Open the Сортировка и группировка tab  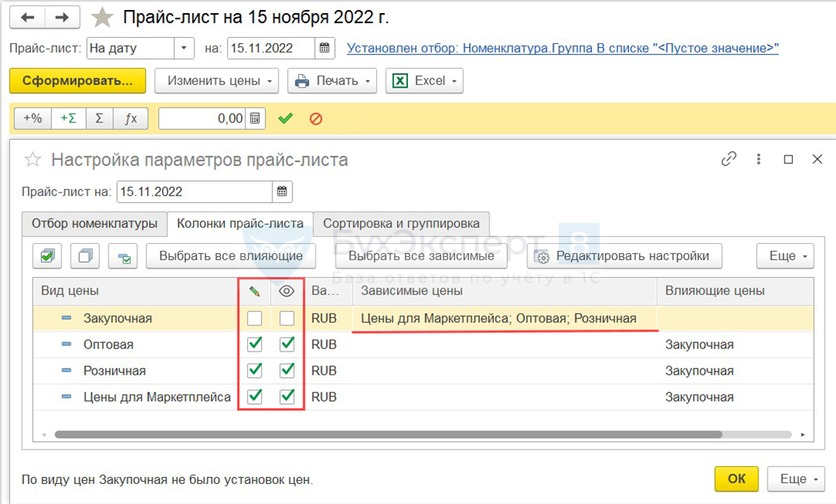coord(401,224)
